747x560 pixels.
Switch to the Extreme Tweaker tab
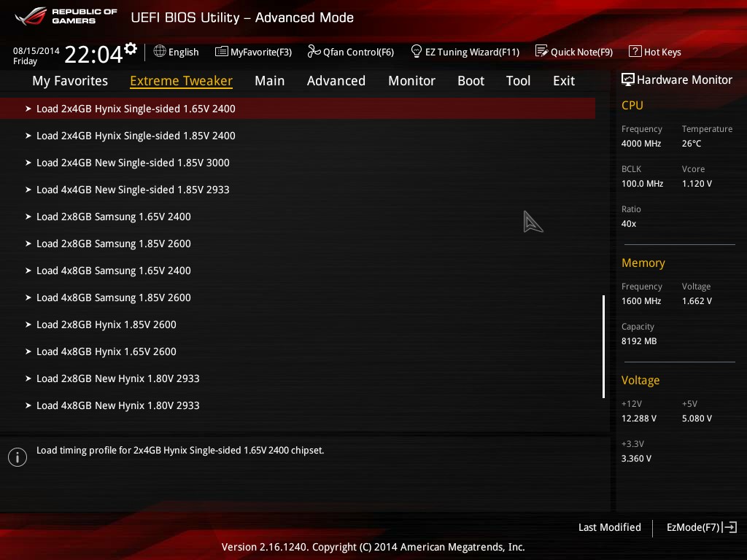point(181,81)
